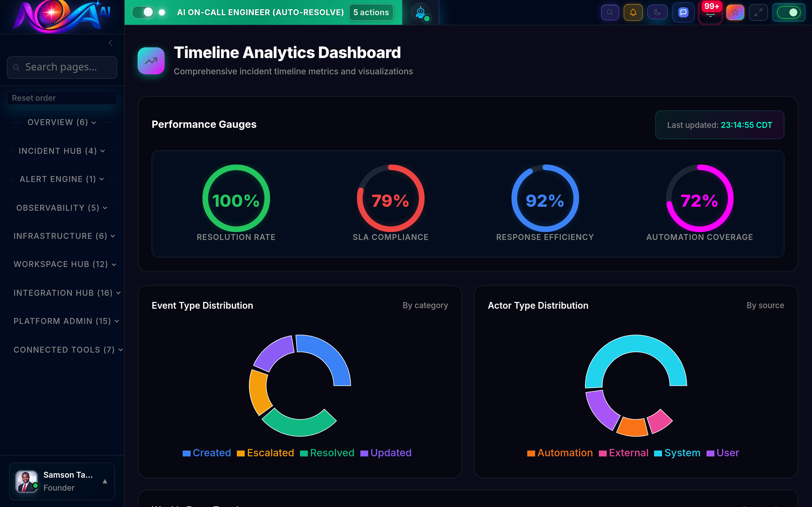This screenshot has height=507, width=812.
Task: Switch off the top-right green toggle
Action: pos(789,12)
